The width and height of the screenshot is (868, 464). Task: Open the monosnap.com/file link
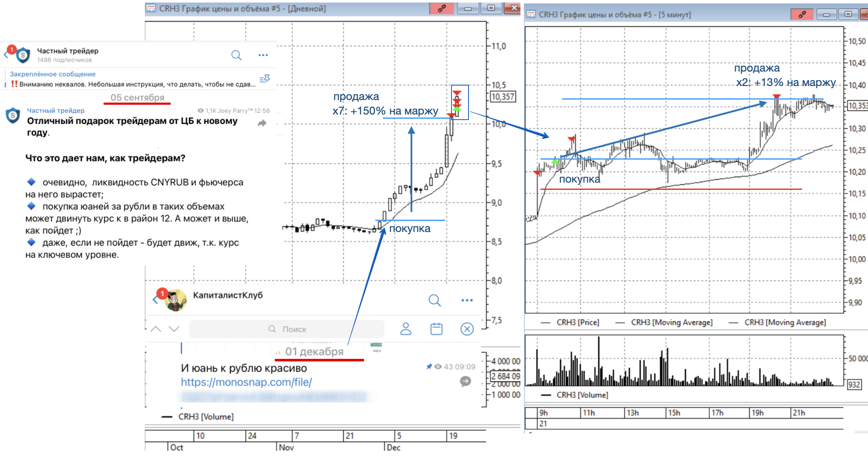point(247,382)
